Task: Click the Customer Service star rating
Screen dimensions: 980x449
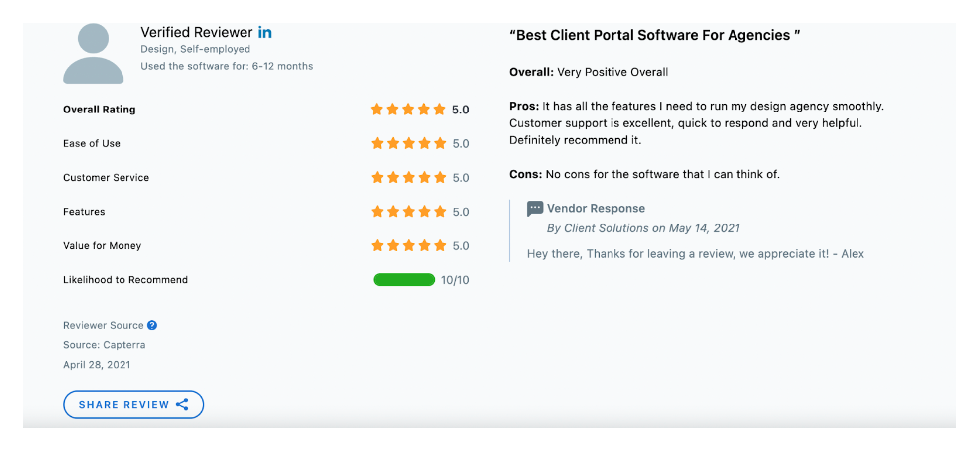Action: click(x=408, y=178)
